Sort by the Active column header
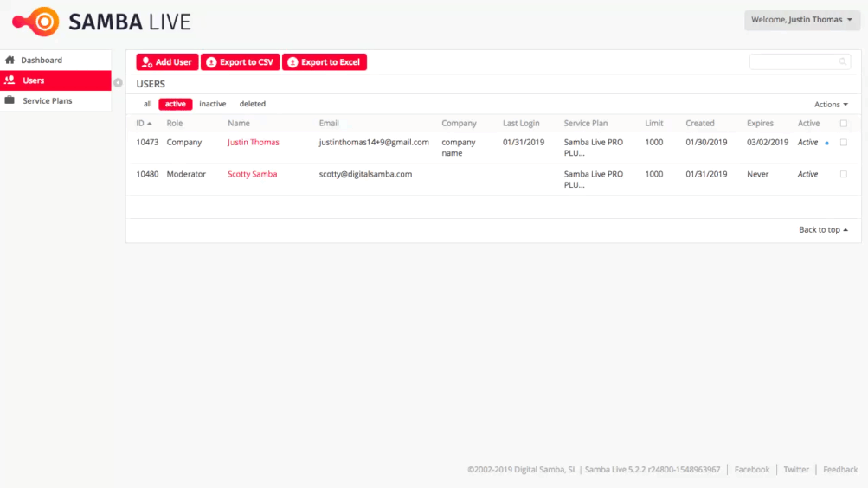The width and height of the screenshot is (868, 488). pyautogui.click(x=808, y=124)
